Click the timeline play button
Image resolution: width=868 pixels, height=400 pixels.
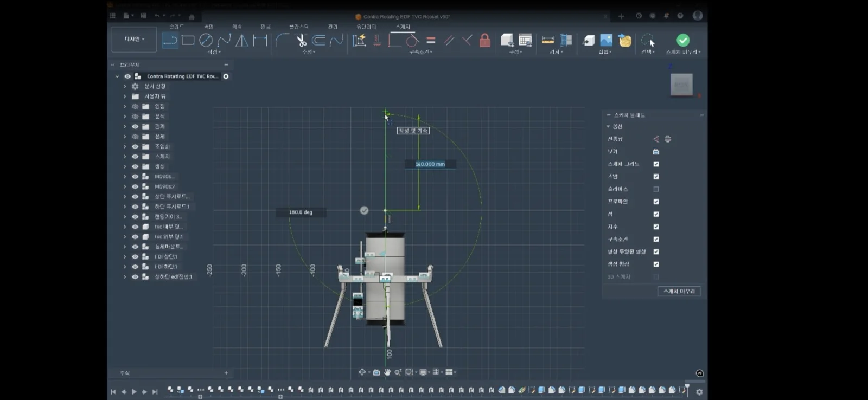(x=134, y=391)
